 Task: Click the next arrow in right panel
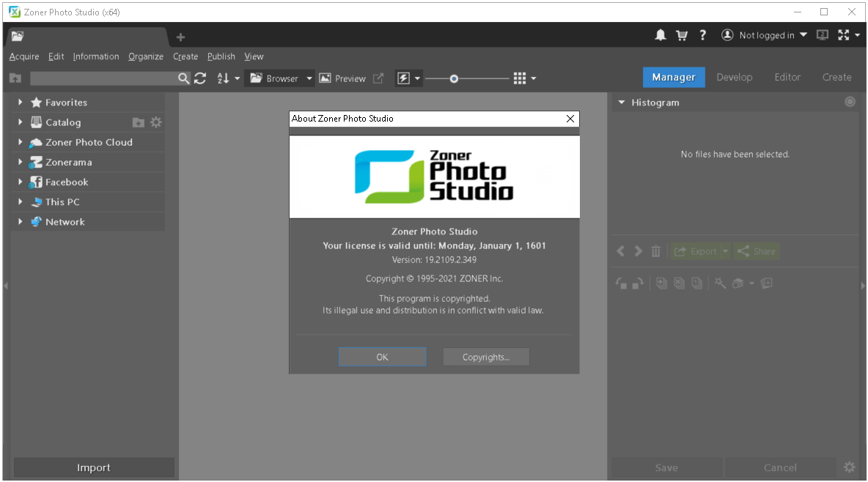tap(639, 251)
